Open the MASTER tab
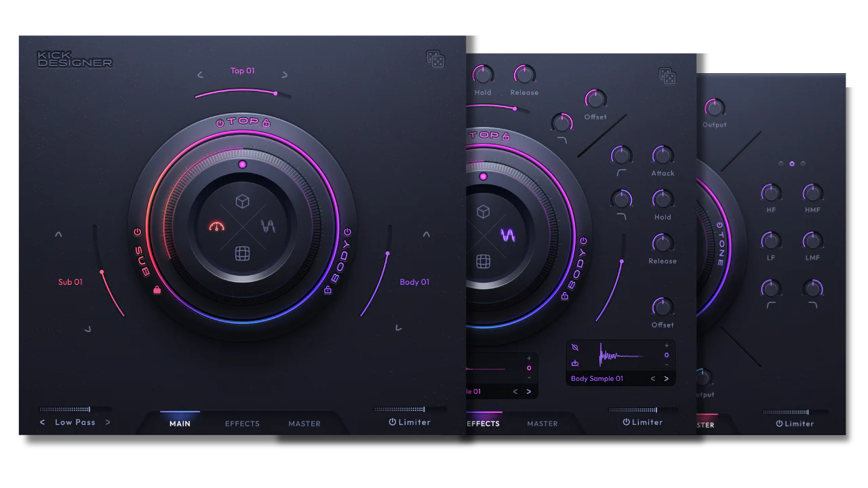Image resolution: width=868 pixels, height=488 pixels. point(304,423)
